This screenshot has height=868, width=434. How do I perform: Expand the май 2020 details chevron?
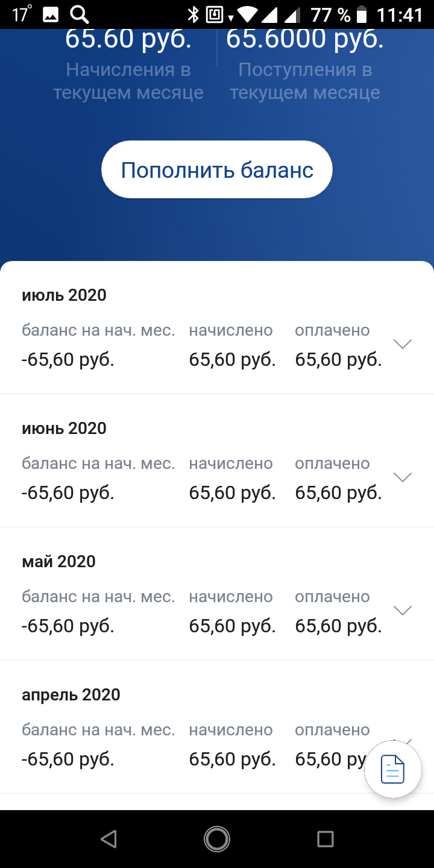402,610
